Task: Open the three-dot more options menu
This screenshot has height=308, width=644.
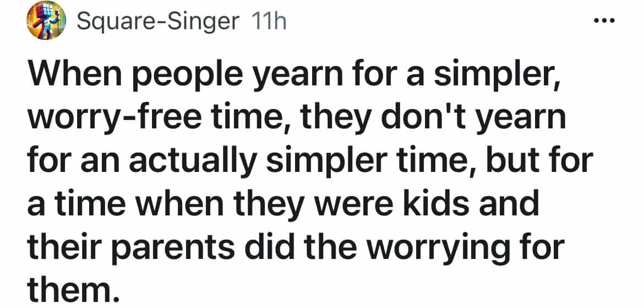Action: (x=604, y=21)
